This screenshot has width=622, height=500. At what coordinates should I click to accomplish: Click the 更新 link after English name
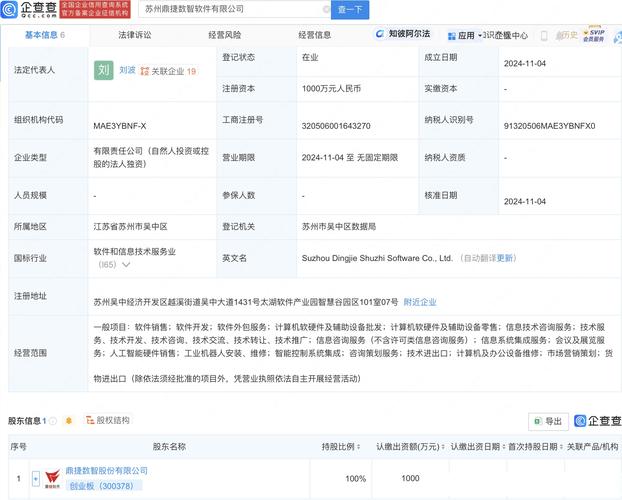coord(505,258)
